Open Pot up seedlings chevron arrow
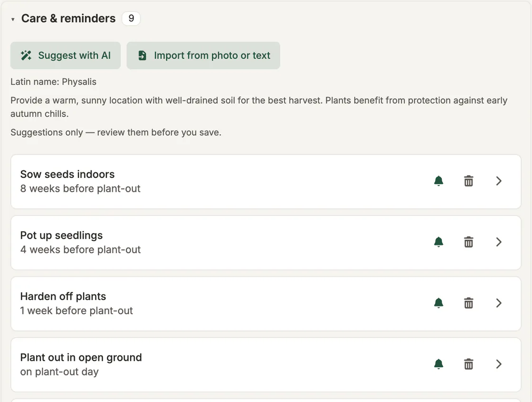 tap(498, 242)
